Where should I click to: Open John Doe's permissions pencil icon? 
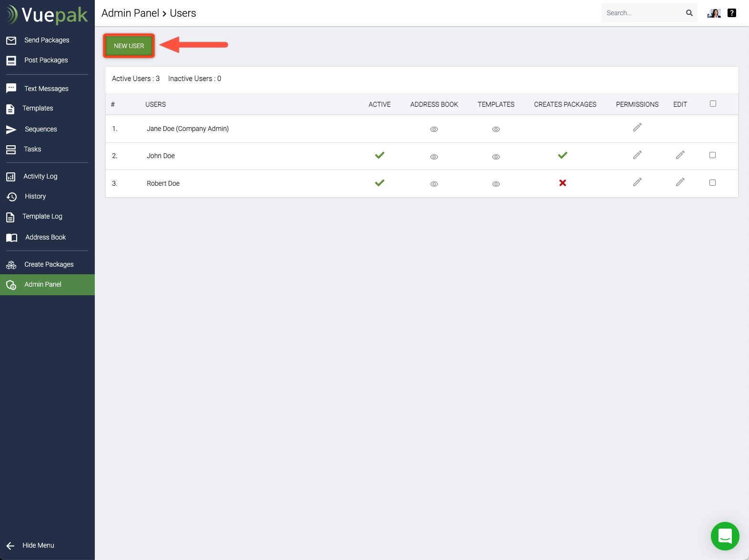pyautogui.click(x=637, y=155)
